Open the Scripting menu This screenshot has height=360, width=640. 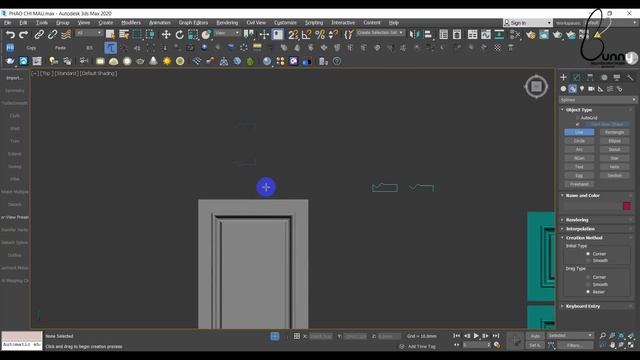pos(314,23)
